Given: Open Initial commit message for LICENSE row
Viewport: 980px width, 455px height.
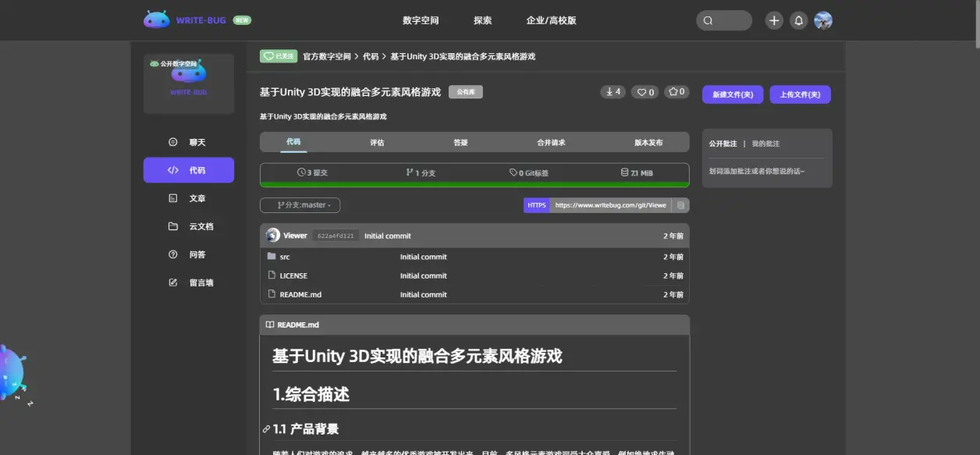Looking at the screenshot, I should pyautogui.click(x=424, y=275).
